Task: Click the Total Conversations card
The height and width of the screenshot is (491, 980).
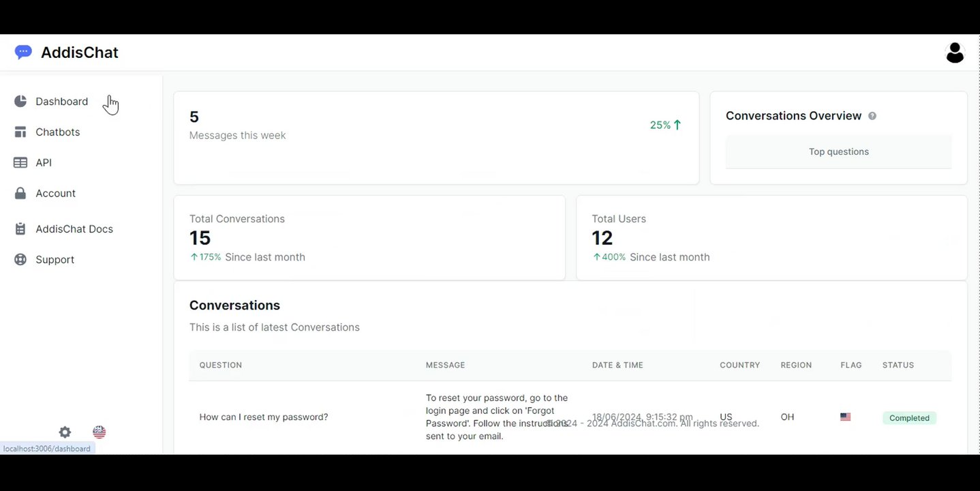Action: [369, 238]
